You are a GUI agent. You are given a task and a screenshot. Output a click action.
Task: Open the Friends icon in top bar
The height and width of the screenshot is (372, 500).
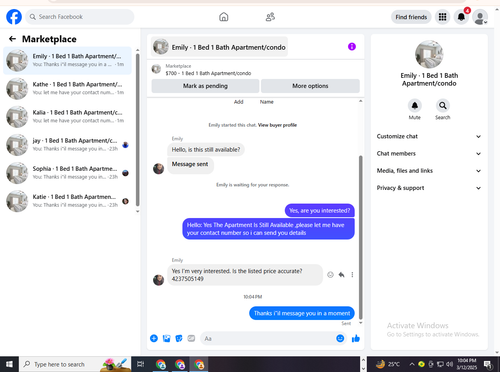(270, 17)
